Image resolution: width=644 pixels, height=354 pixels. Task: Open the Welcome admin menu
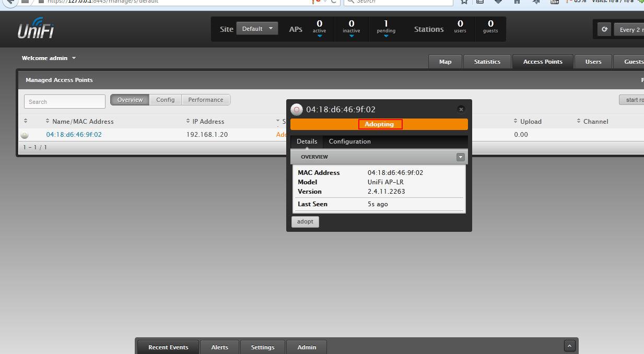(49, 58)
